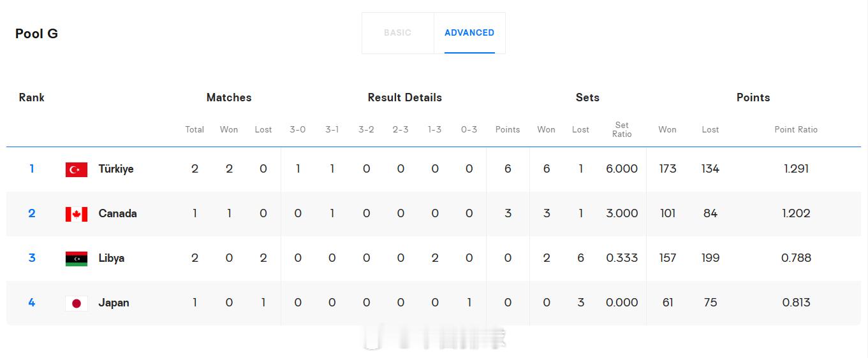
Task: Click the Point Ratio column header
Action: (796, 129)
